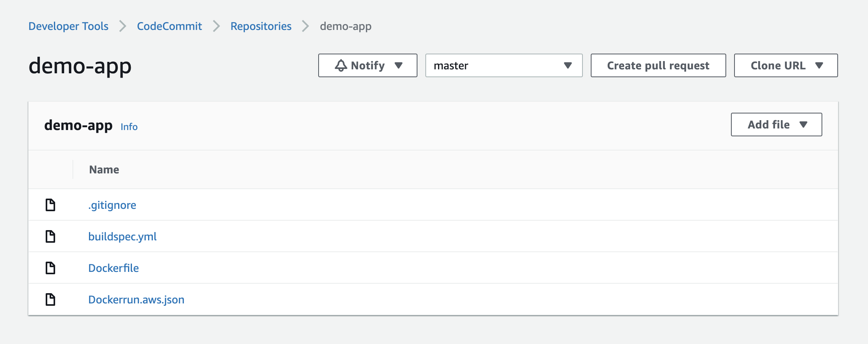Click the file icon beside Dockerfile
The width and height of the screenshot is (868, 344).
pyautogui.click(x=50, y=268)
